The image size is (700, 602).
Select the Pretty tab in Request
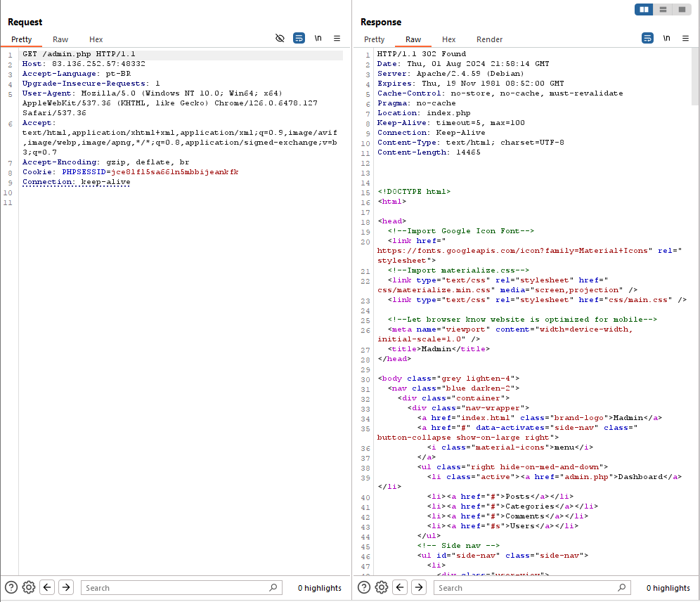[21, 39]
